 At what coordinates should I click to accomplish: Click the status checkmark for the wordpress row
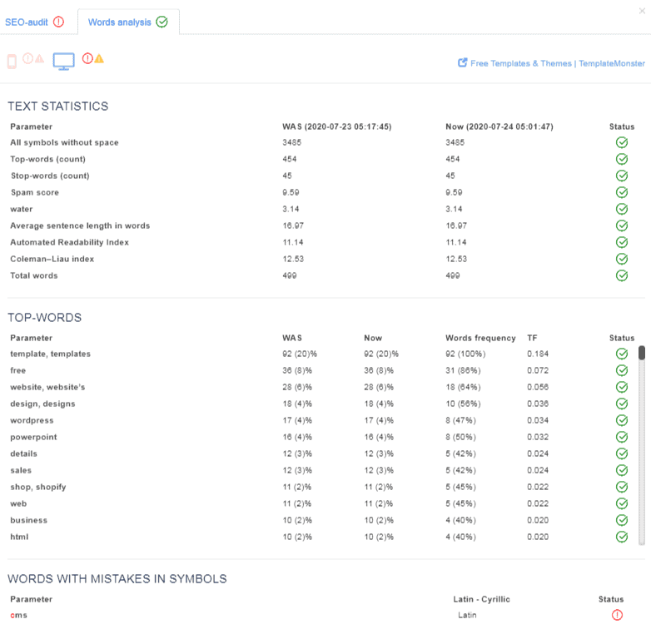pyautogui.click(x=621, y=420)
